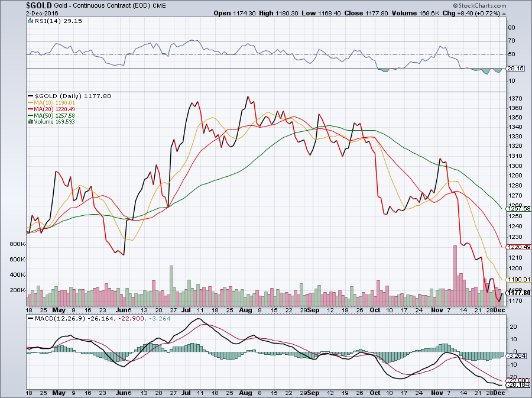This screenshot has width=532, height=398.
Task: Click the 29.15 RSI value tag on right axis
Action: point(516,69)
